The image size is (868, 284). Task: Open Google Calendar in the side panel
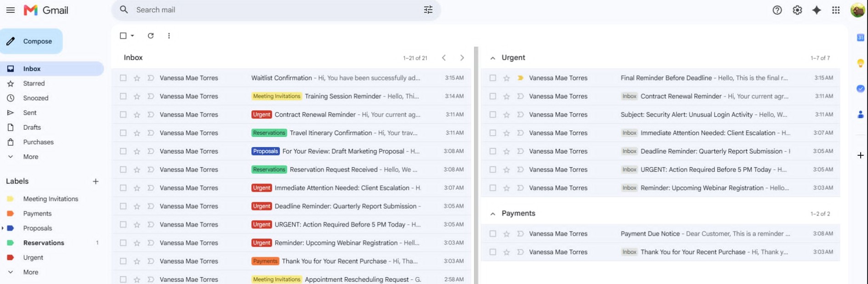861,38
